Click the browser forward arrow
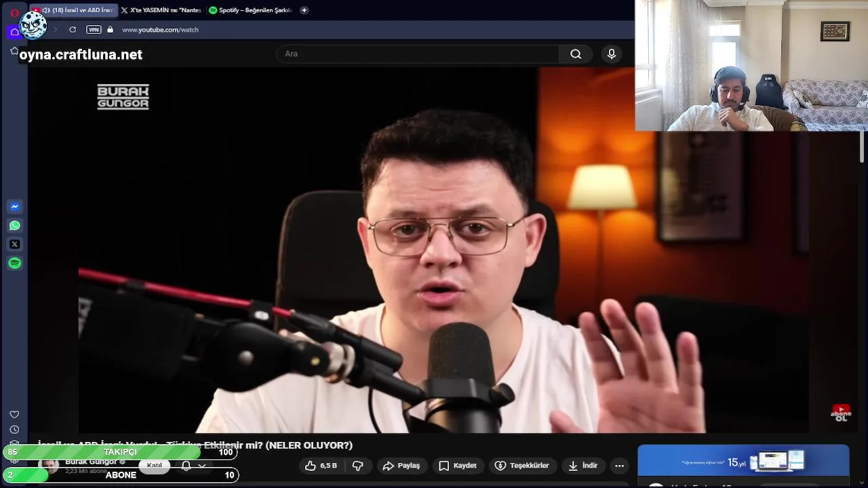The width and height of the screenshot is (868, 488). tap(55, 30)
